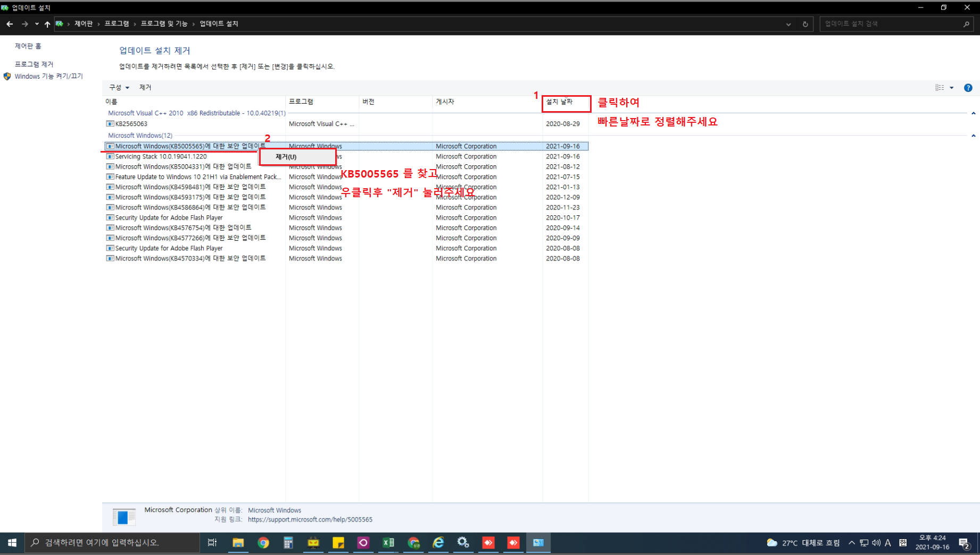Toggle the IME A language indicator
Screen dimensions: 980x555
pyautogui.click(x=887, y=543)
